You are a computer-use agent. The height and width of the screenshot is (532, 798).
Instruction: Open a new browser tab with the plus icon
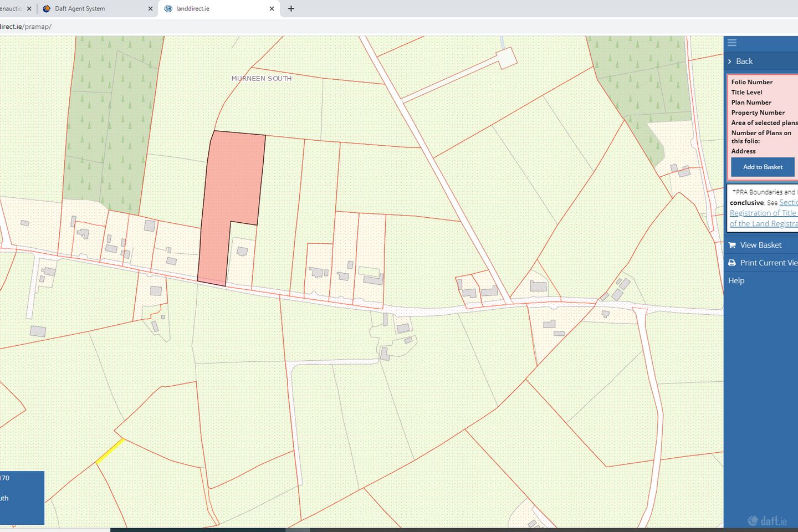tap(290, 8)
